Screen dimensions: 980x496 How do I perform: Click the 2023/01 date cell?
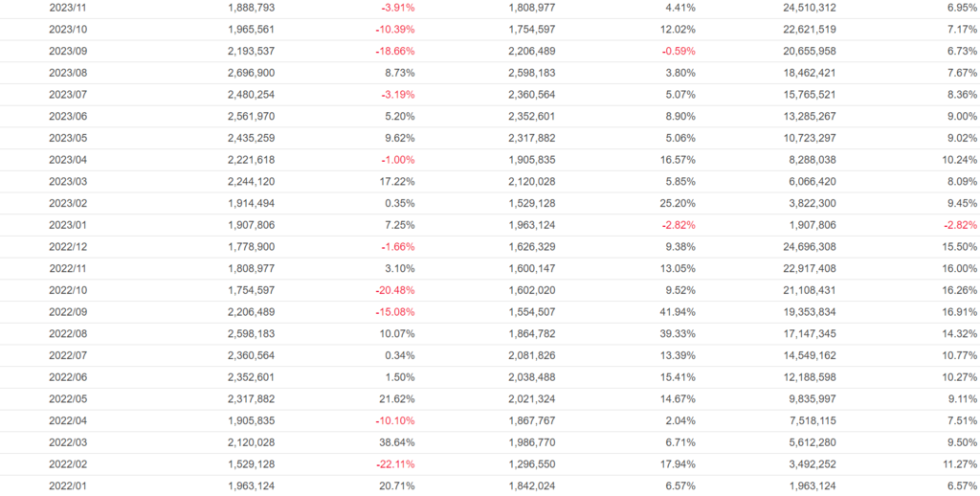(68, 225)
